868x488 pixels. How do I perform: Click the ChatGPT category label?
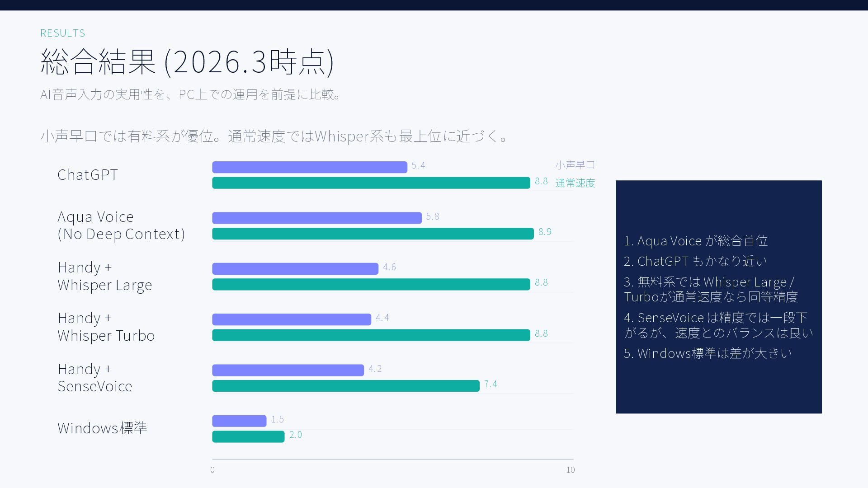tap(88, 175)
